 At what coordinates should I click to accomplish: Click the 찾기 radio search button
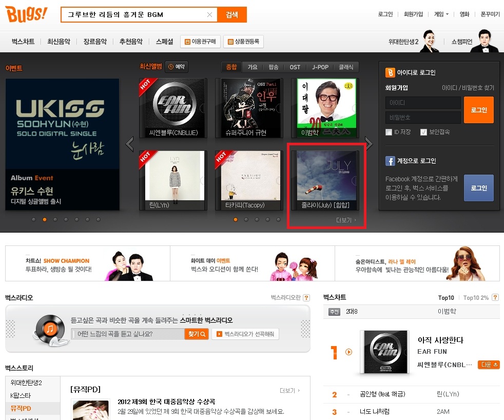click(x=197, y=334)
